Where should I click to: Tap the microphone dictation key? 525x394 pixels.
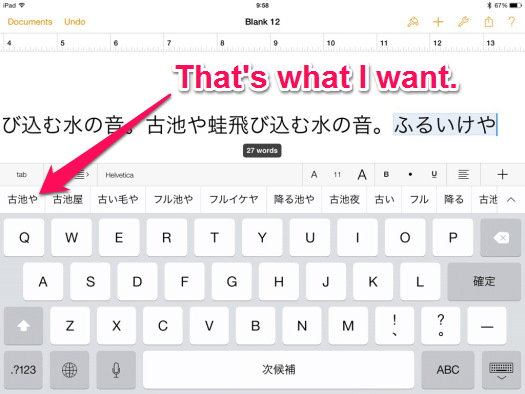click(116, 370)
